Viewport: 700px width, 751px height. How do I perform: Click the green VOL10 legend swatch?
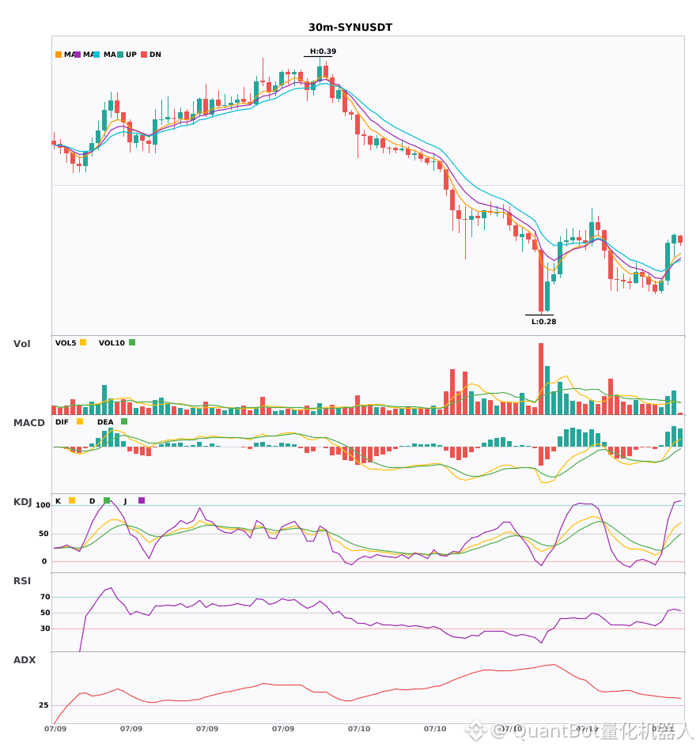(x=132, y=342)
